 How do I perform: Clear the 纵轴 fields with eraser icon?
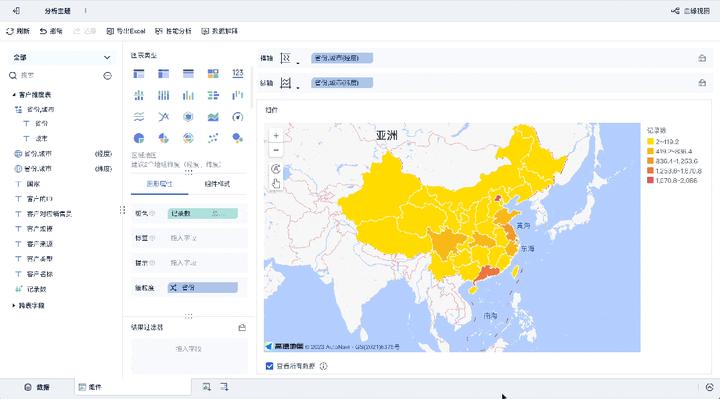coord(702,83)
